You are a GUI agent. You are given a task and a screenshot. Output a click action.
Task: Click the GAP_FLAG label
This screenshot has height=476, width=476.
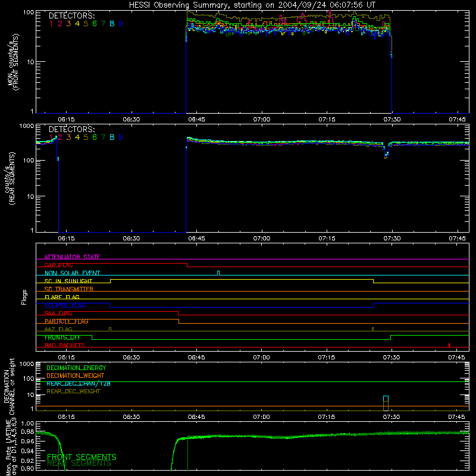[x=58, y=265]
